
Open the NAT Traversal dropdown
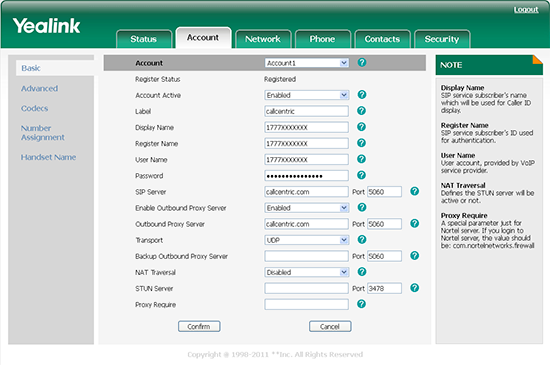point(307,272)
